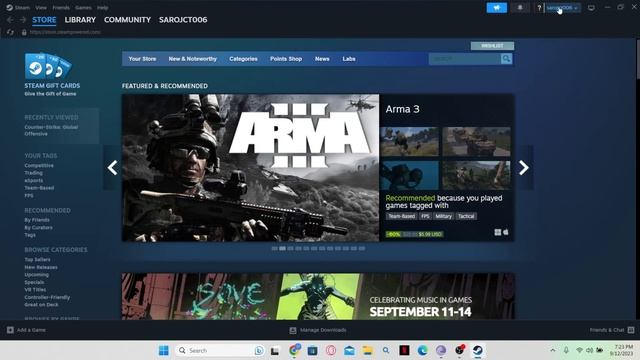Viewport: 640px width, 360px height.
Task: Open the Help menu
Action: point(102,7)
